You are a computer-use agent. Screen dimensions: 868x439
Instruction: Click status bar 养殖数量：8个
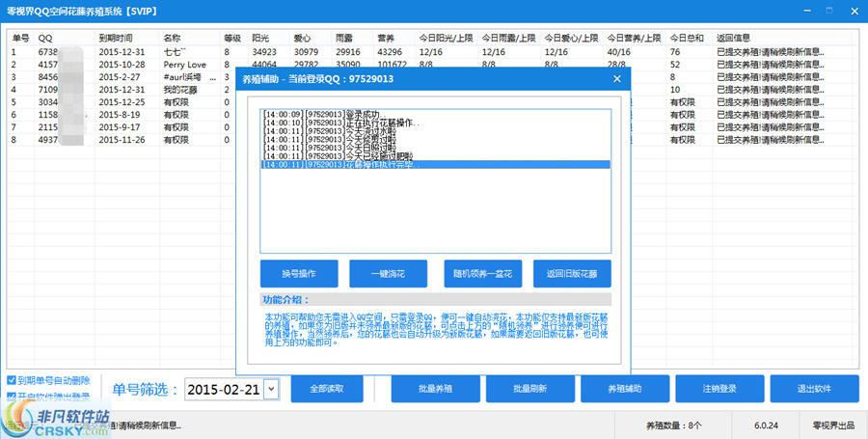[x=674, y=425]
